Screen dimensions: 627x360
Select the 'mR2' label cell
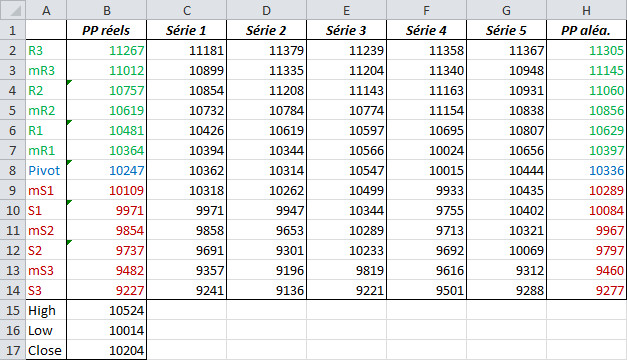46,110
